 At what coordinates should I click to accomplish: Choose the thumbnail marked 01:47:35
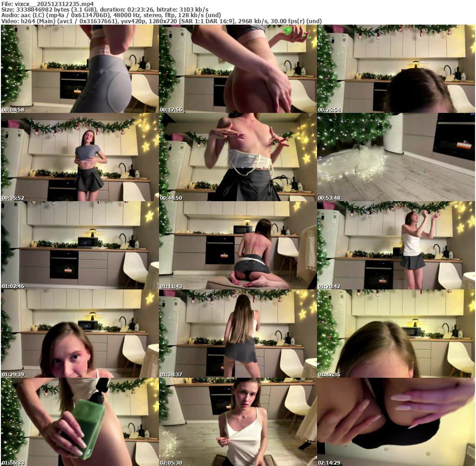coord(396,334)
